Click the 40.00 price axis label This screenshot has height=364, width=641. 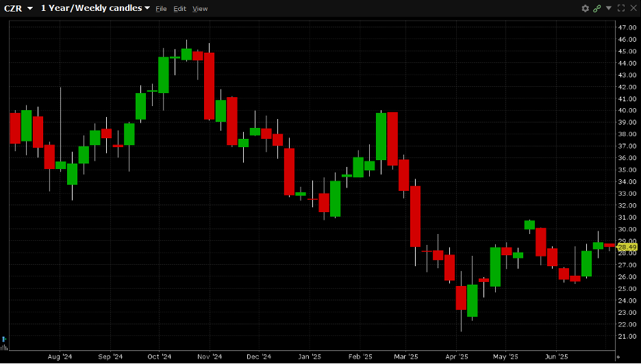[x=627, y=110]
